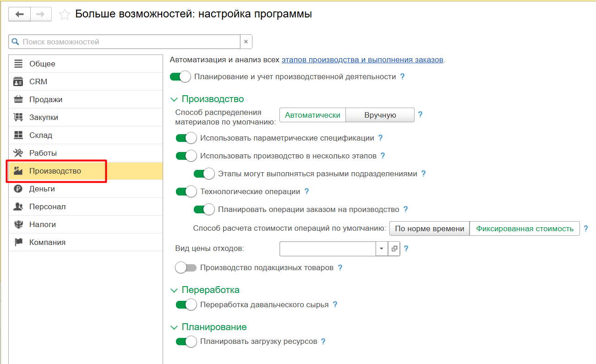Select Продажи in the settings sidebar
Viewport: 596px width, 364px height.
(86, 99)
